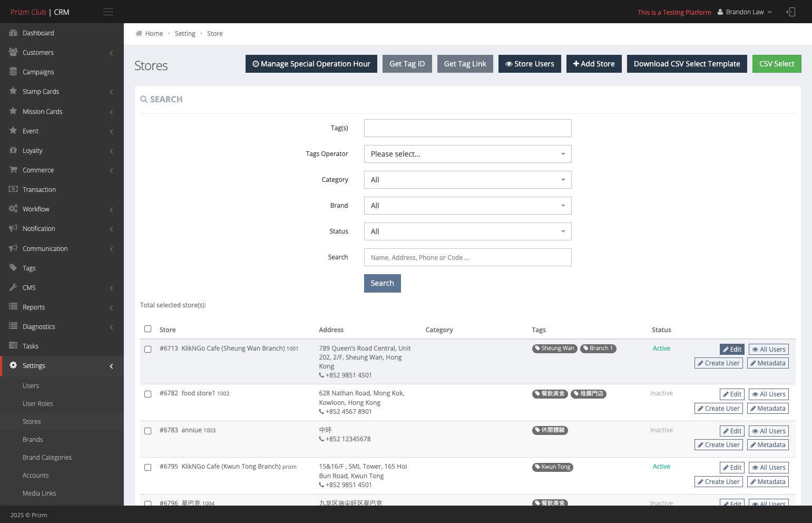Check the KlikNGo Cafe Sheung Wan row checkbox

tap(148, 349)
